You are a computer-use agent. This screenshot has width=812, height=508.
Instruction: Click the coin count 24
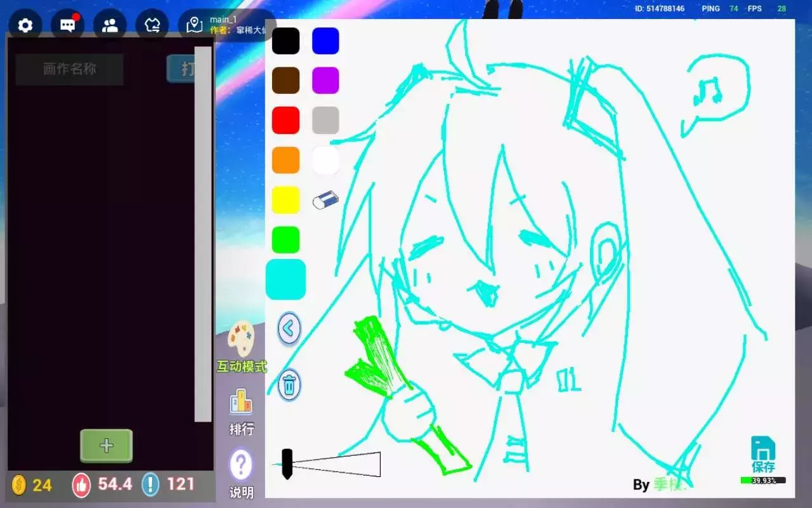coord(43,486)
